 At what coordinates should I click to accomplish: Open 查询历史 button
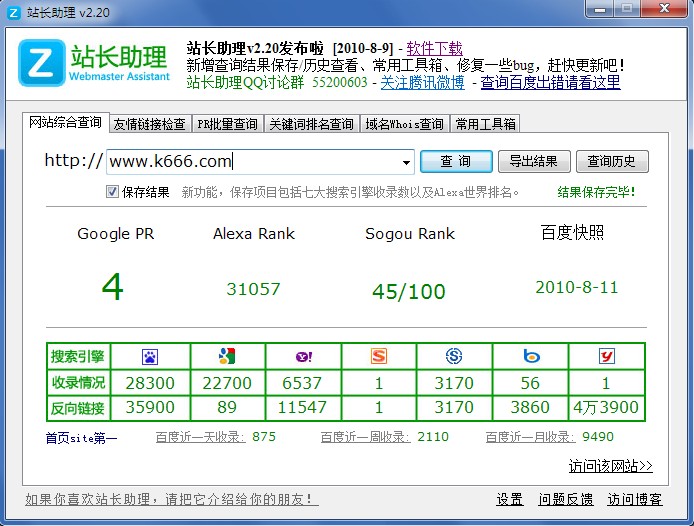click(x=612, y=161)
